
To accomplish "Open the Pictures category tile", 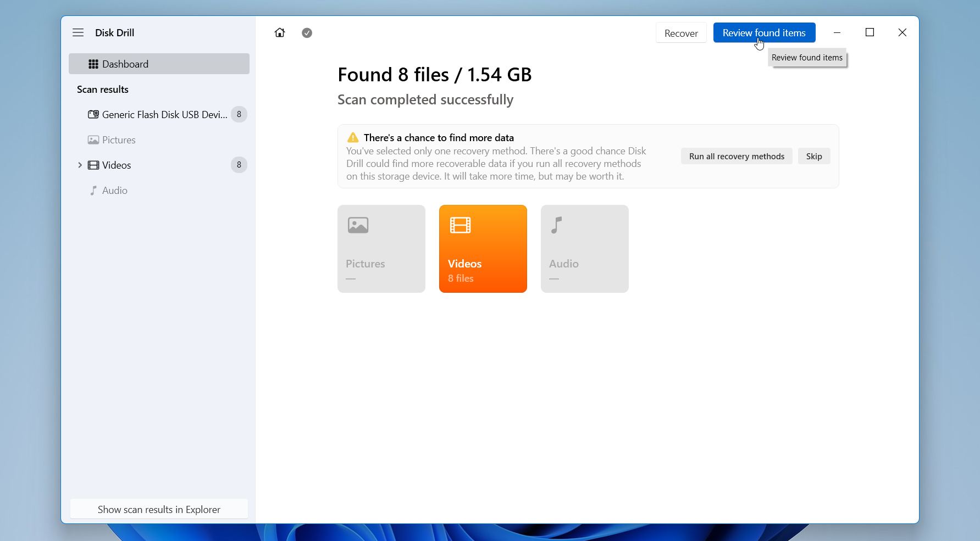I will pos(381,249).
